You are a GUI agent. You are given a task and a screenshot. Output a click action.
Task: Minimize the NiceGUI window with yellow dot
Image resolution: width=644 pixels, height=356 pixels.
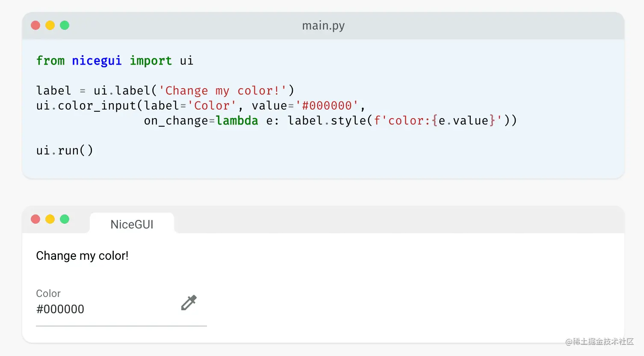(x=50, y=219)
